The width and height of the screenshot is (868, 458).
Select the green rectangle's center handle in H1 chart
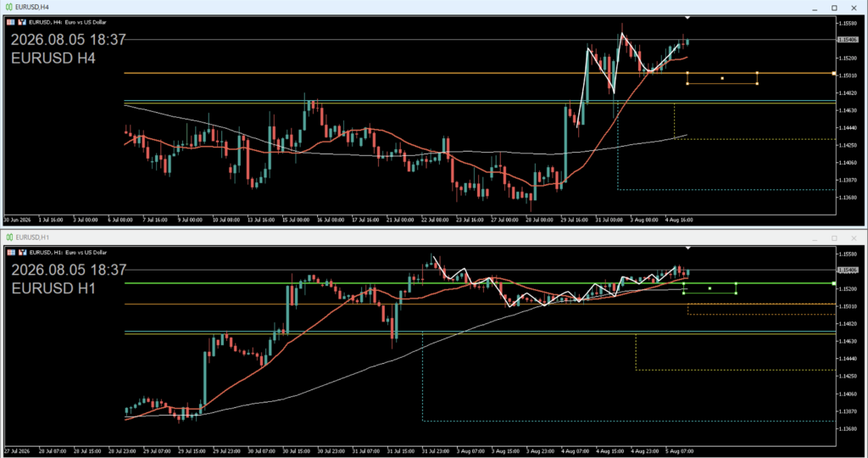click(x=709, y=288)
